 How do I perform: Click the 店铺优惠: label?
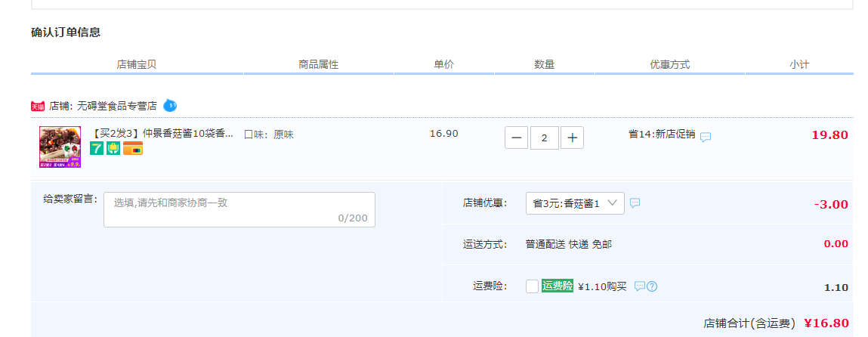point(485,203)
